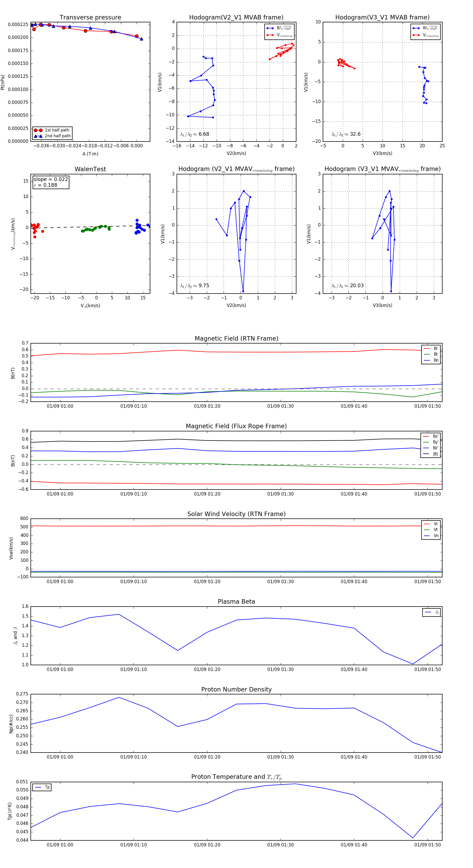Click the 'Plasma Beta' plot title
The image size is (473, 868).
point(236,602)
